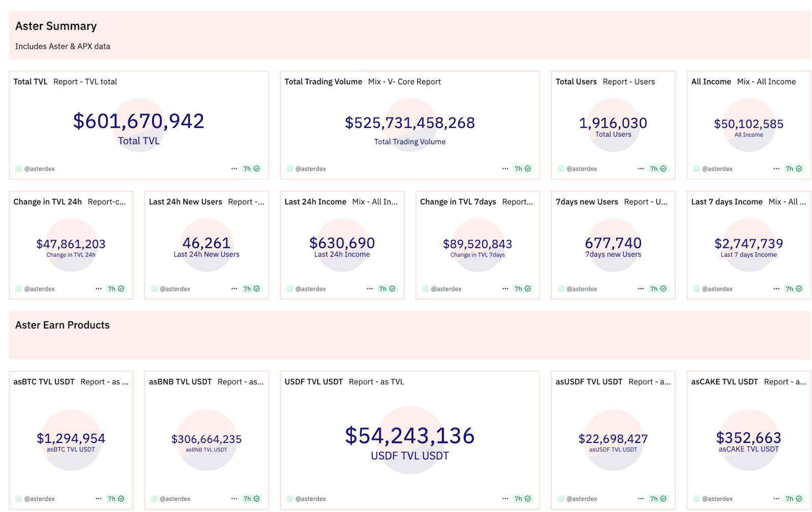Click the asterdex avatar icon on Total Trading Volume card

290,168
